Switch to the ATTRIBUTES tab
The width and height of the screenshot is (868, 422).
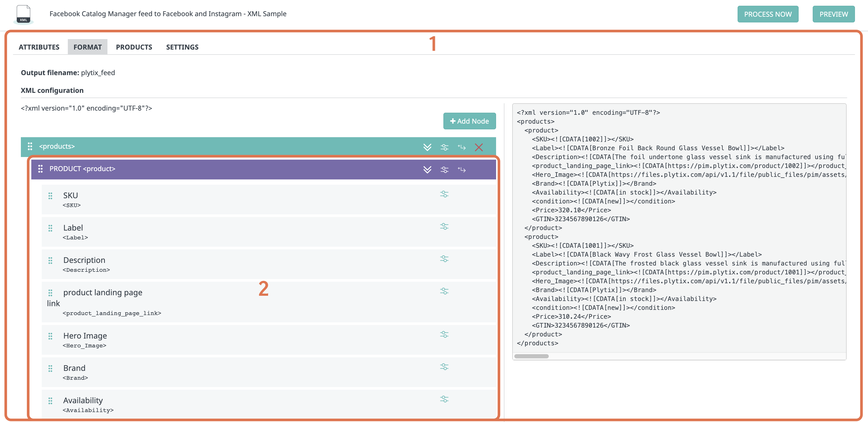pos(39,47)
